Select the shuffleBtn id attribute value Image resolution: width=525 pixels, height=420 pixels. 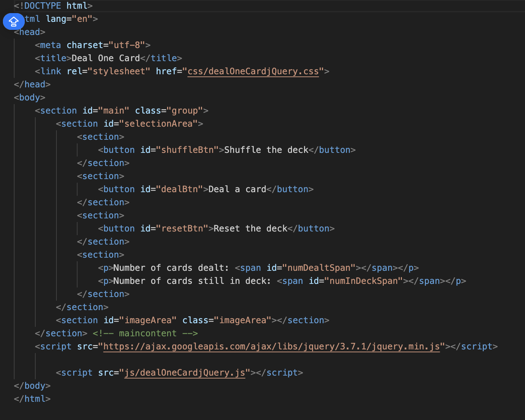pyautogui.click(x=187, y=150)
